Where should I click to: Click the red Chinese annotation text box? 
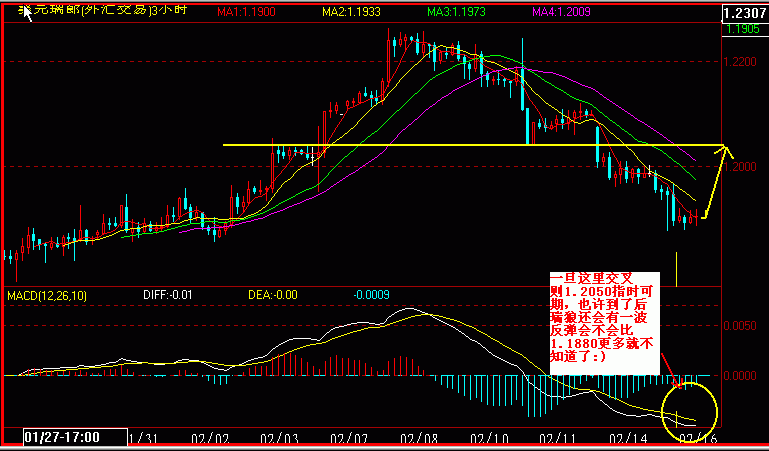point(603,321)
